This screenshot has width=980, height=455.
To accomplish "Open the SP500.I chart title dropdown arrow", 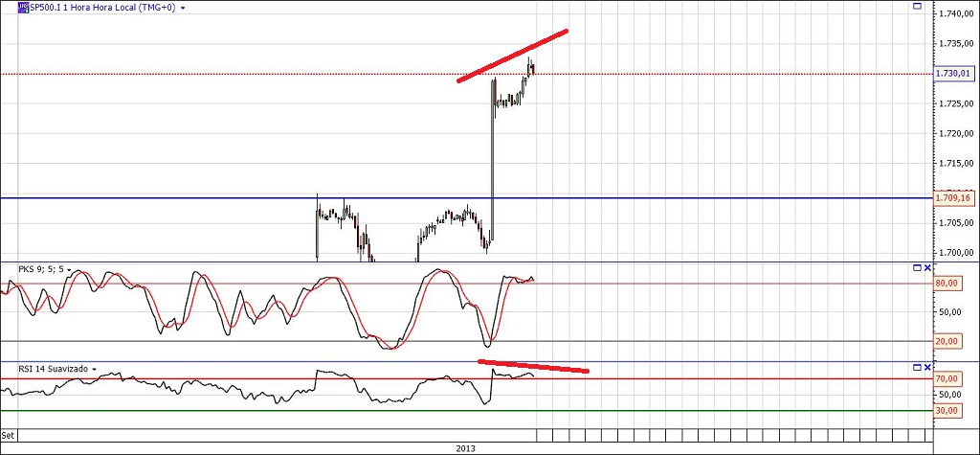I will tap(183, 9).
